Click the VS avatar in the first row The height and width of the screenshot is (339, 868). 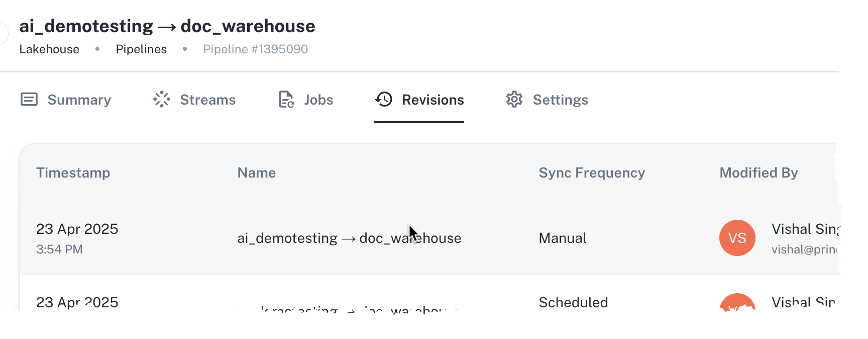click(737, 238)
